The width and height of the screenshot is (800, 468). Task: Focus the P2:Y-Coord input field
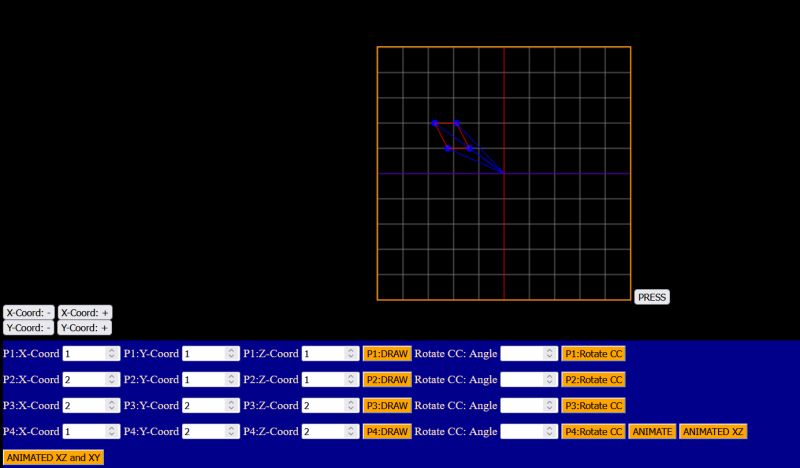click(211, 380)
